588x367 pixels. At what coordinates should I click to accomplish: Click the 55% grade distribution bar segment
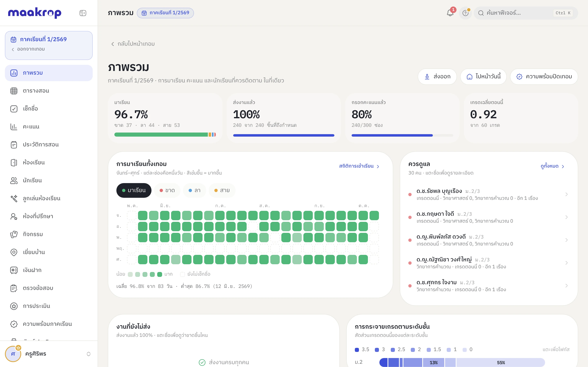point(501,363)
